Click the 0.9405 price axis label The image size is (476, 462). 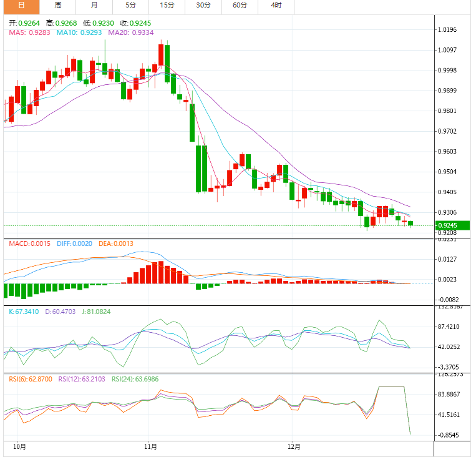click(x=447, y=192)
